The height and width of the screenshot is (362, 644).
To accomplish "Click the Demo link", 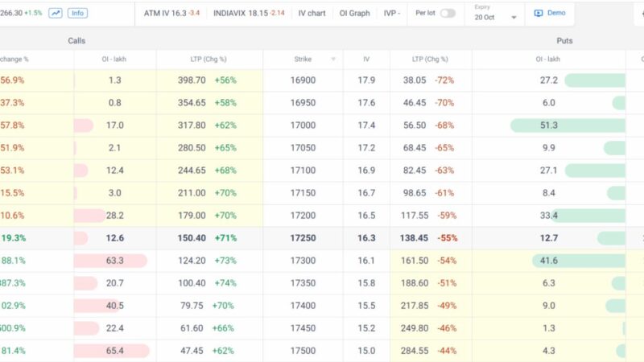I will (x=556, y=13).
